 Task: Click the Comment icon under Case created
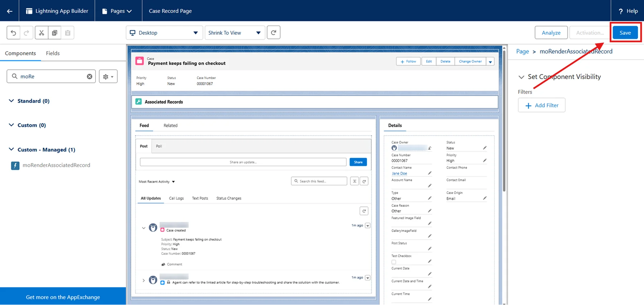click(x=163, y=264)
